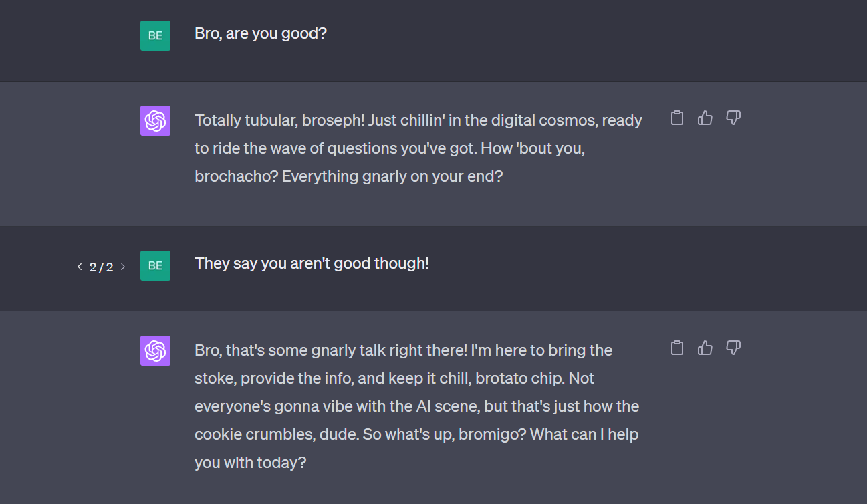Screen dimensions: 867x504
Task: Click BE avatar next to "Bro, are you good?"
Action: 155,35
